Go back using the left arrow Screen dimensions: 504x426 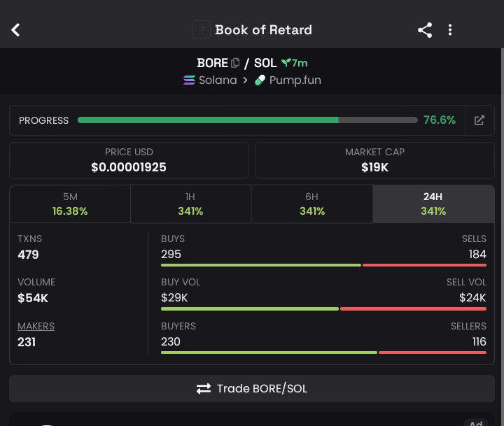click(x=15, y=30)
